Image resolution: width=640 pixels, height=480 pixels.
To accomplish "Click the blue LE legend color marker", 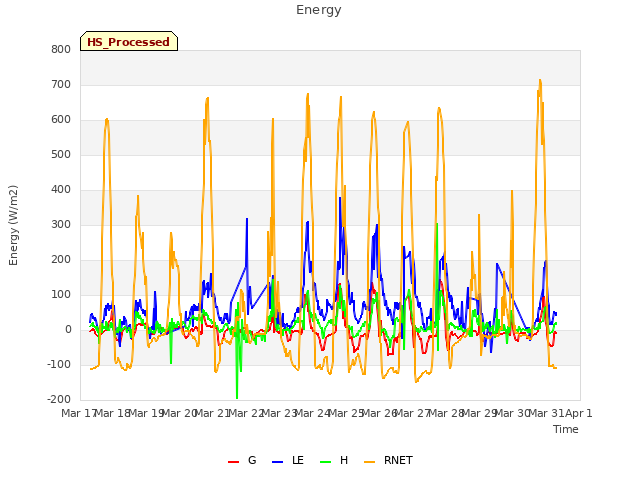I will (278, 462).
